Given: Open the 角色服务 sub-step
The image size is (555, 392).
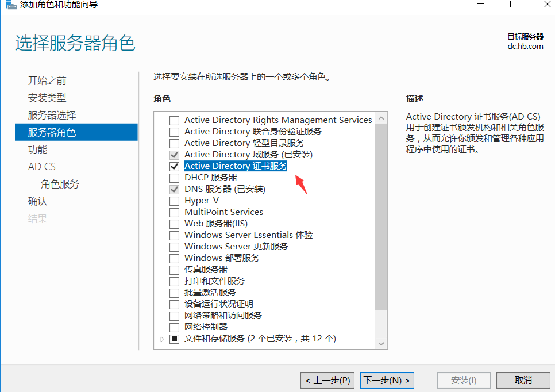Looking at the screenshot, I should tap(60, 184).
